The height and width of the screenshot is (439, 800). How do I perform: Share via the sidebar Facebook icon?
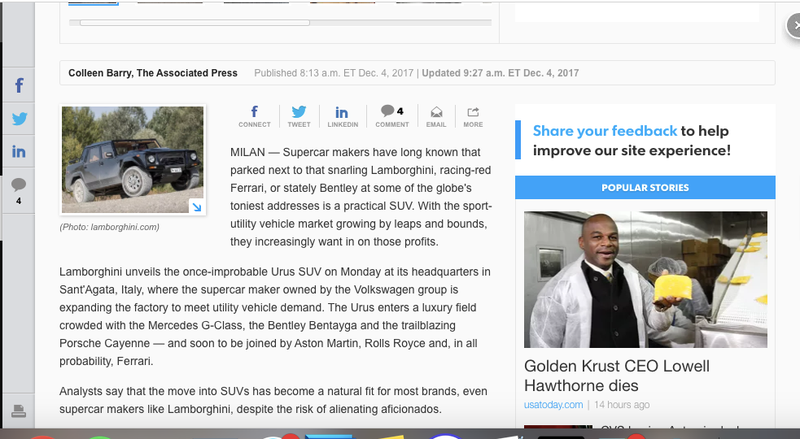tap(19, 85)
